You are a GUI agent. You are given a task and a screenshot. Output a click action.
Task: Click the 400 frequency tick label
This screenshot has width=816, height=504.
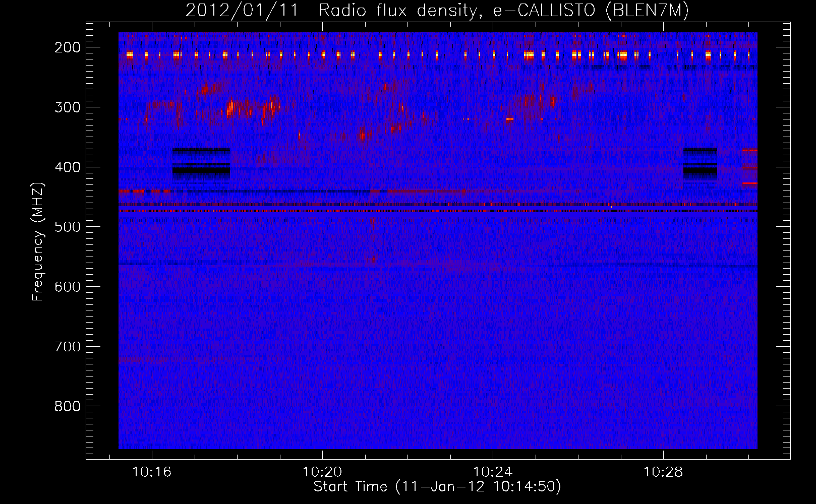(68, 167)
